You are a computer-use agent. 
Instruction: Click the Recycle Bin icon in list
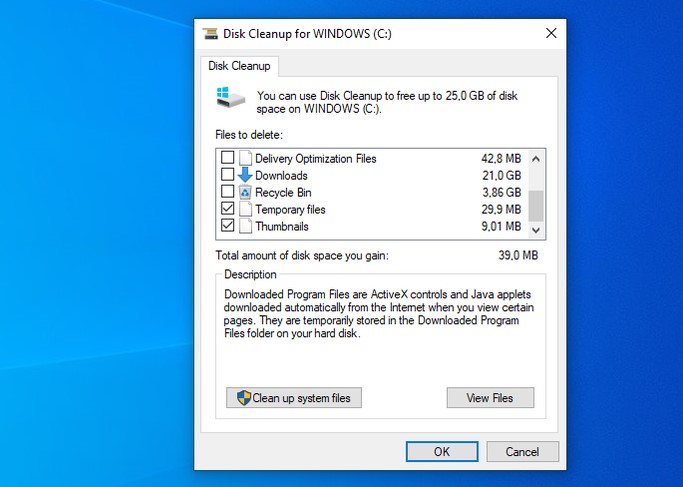pyautogui.click(x=245, y=192)
